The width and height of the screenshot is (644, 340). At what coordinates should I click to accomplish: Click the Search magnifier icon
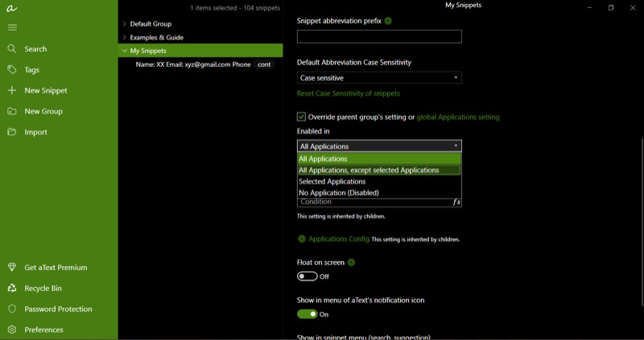12,49
